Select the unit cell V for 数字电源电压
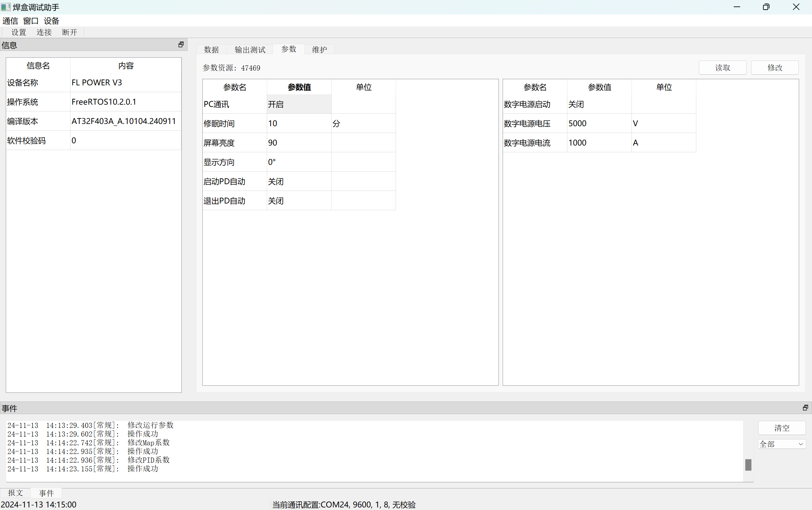Screen dimensions: 812x510 [664, 123]
